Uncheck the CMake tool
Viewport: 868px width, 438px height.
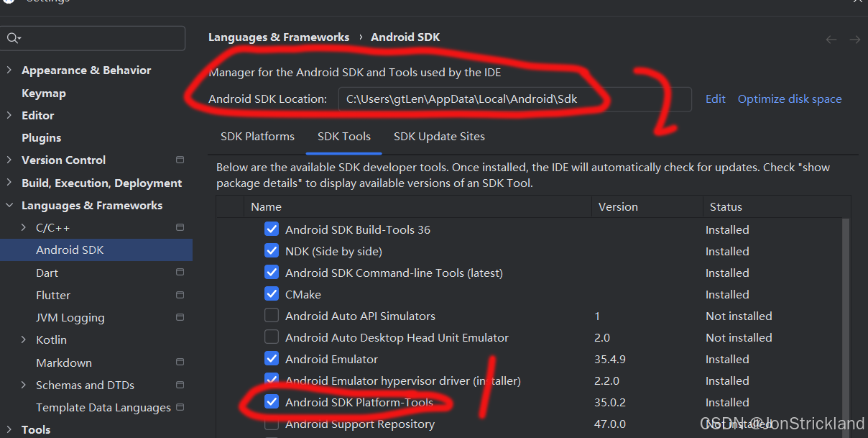point(272,294)
